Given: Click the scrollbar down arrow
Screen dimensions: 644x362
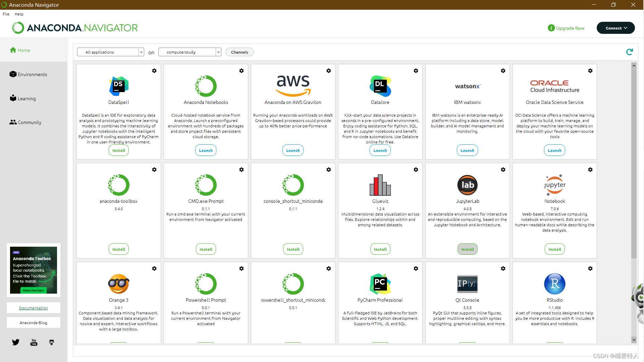Looking at the screenshot, I should [x=634, y=340].
